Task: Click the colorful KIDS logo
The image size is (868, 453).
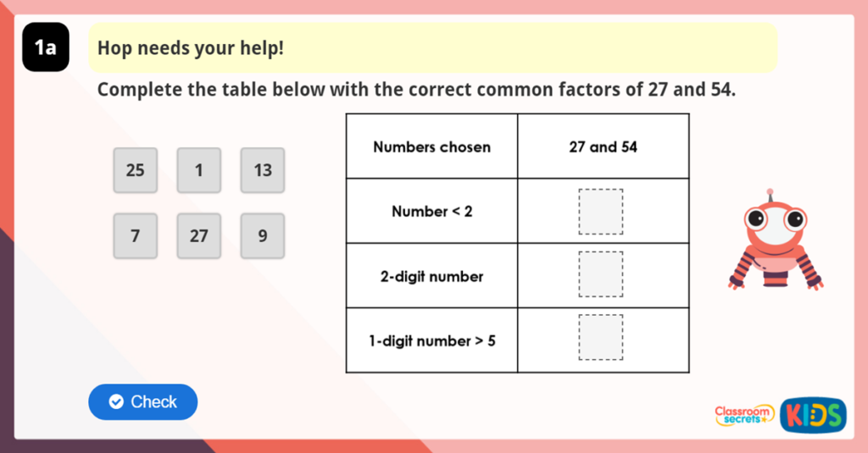Action: (x=813, y=415)
